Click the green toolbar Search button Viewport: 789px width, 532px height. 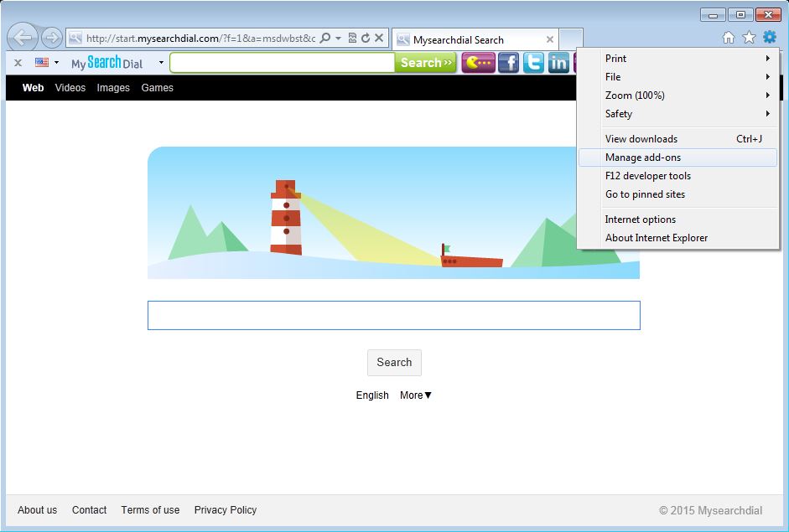[426, 63]
